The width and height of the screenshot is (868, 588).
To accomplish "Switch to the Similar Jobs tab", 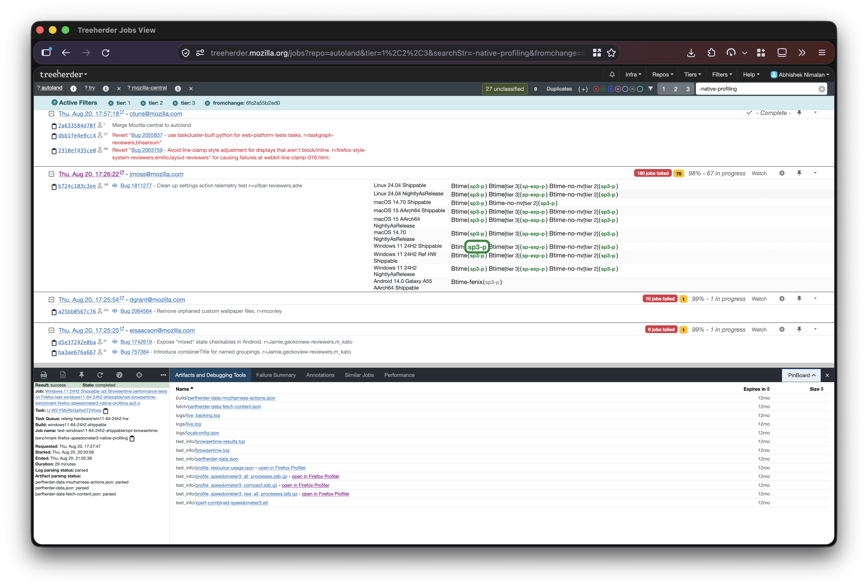I will point(359,375).
